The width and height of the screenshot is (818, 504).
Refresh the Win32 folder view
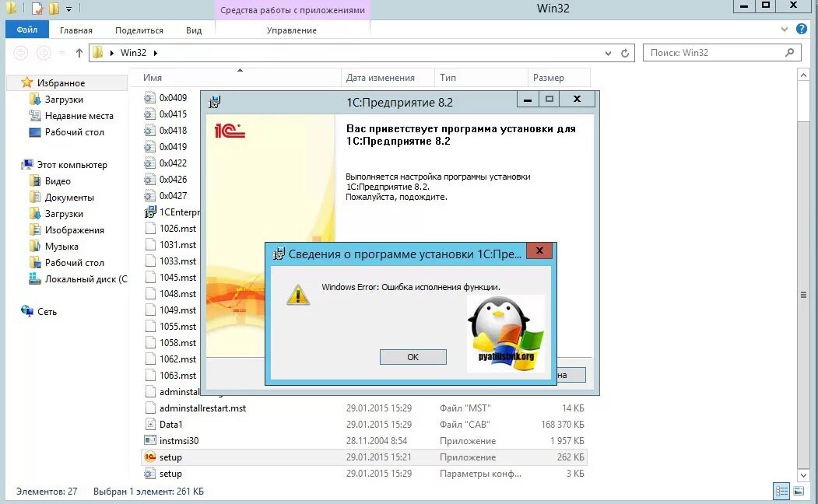[x=624, y=53]
